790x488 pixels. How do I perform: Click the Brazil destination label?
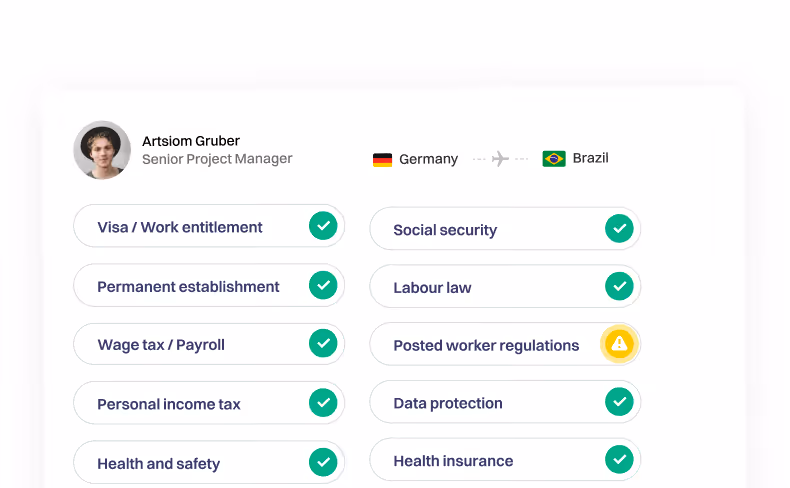click(590, 158)
